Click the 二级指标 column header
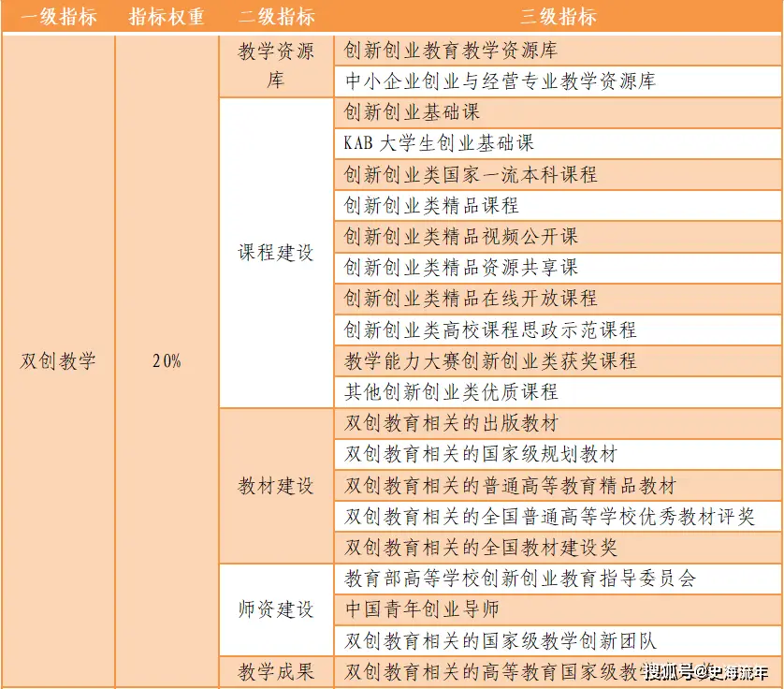This screenshot has width=784, height=689. point(277,17)
